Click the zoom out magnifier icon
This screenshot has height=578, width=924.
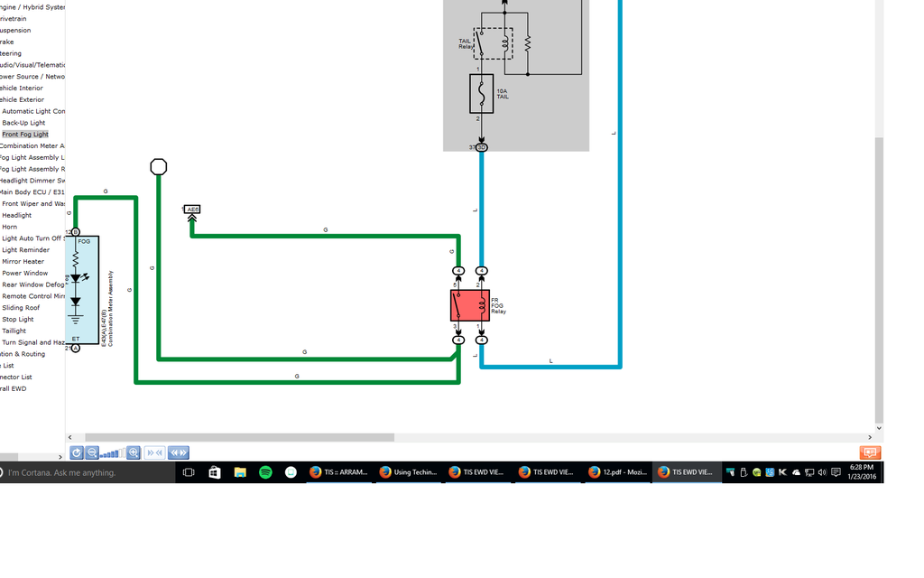pos(92,453)
